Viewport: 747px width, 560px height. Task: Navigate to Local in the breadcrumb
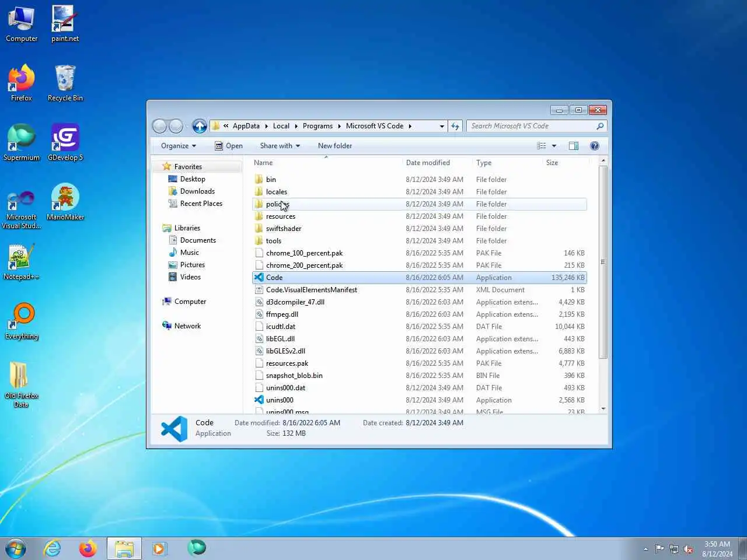(281, 126)
